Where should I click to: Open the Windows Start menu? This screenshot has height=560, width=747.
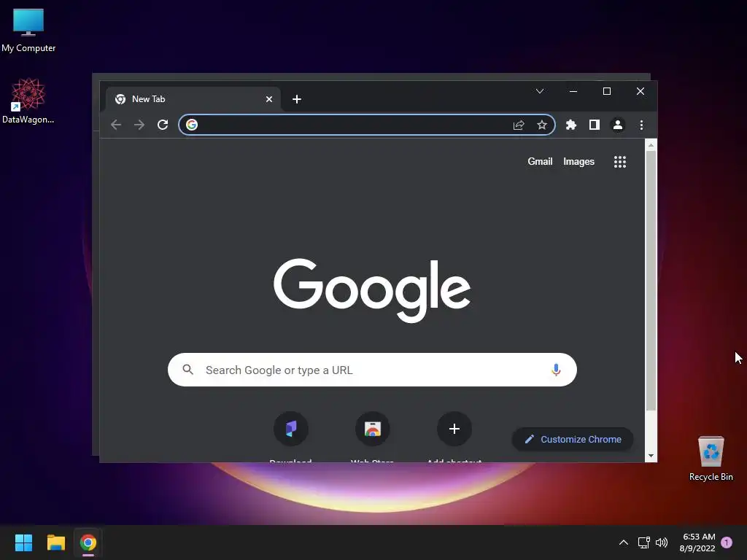coord(23,542)
